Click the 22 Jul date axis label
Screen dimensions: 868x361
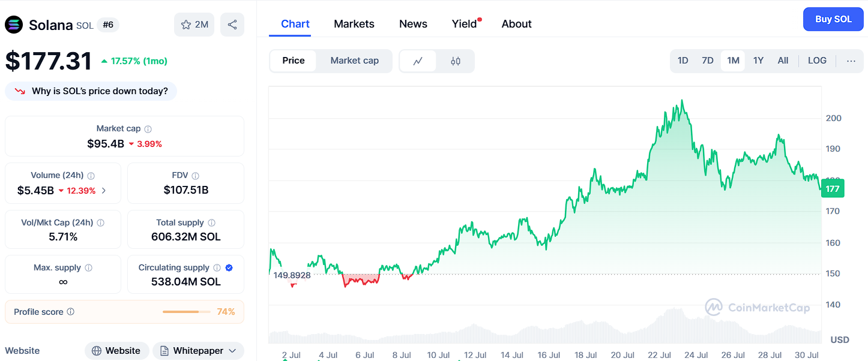coord(660,355)
